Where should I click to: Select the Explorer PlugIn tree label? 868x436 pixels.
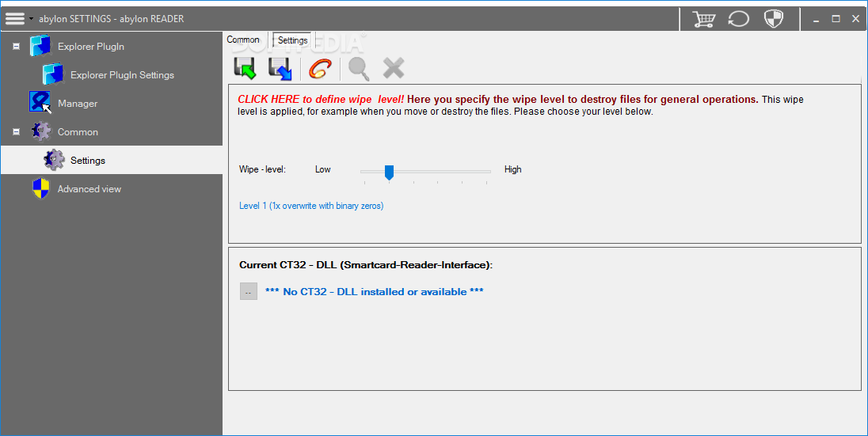click(91, 47)
